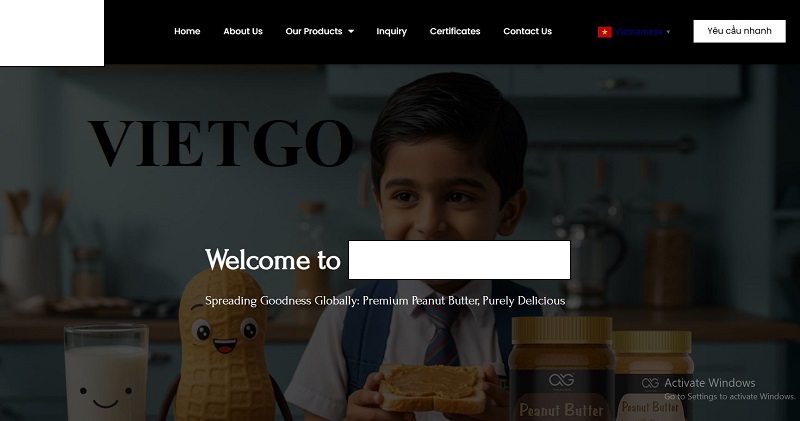This screenshot has height=421, width=800.
Task: Click the Yêu cầu nhanh button
Action: 739,31
